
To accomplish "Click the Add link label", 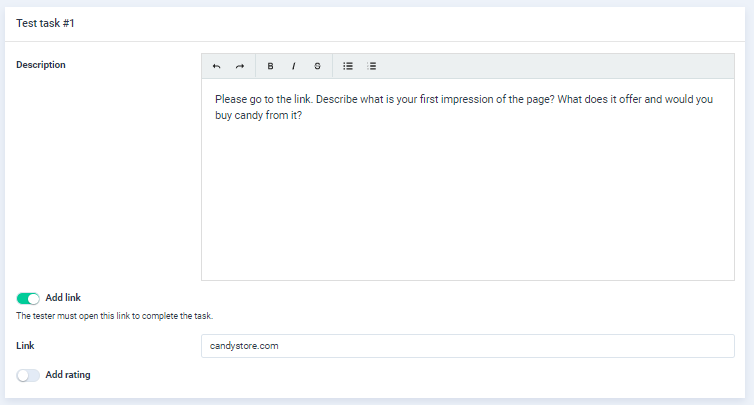I will click(63, 298).
